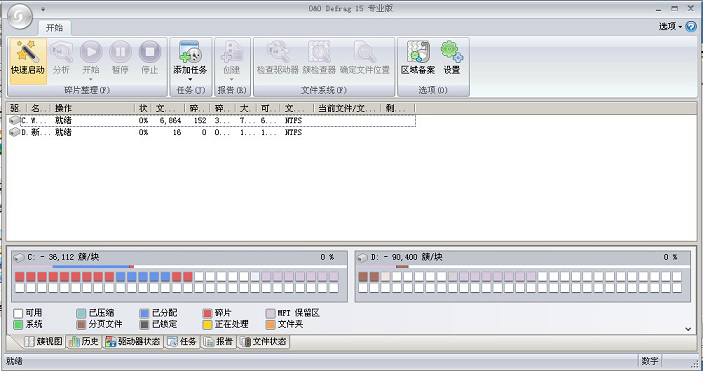Click the 开始 play button in ribbon
The height and width of the screenshot is (371, 703).
point(91,52)
